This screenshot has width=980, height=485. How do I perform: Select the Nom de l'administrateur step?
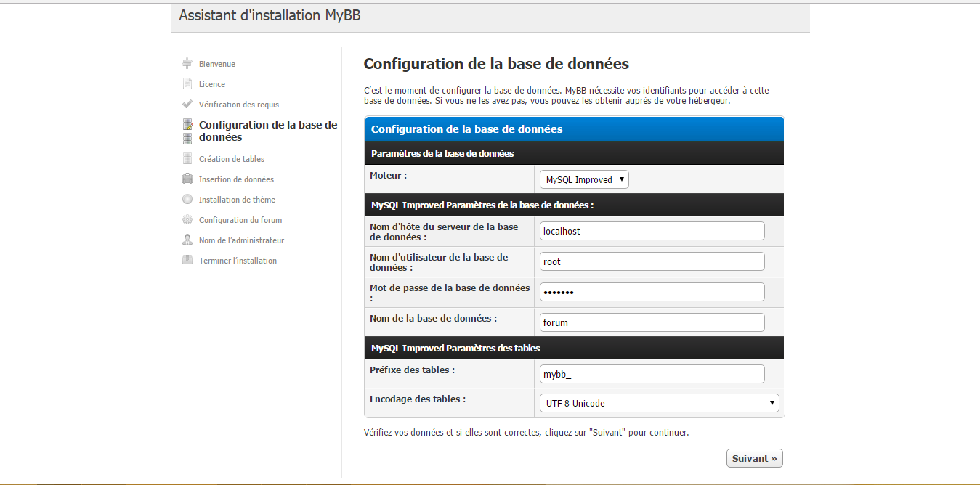[241, 240]
